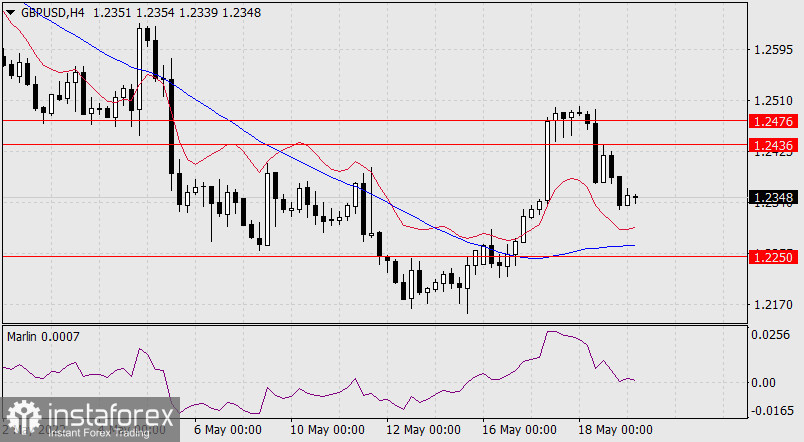Image resolution: width=804 pixels, height=442 pixels.
Task: Select the 1.2436 red price label
Action: tap(774, 146)
